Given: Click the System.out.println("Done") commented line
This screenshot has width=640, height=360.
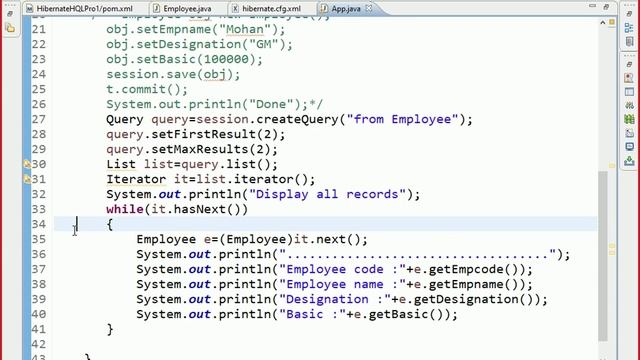Looking at the screenshot, I should [215, 104].
